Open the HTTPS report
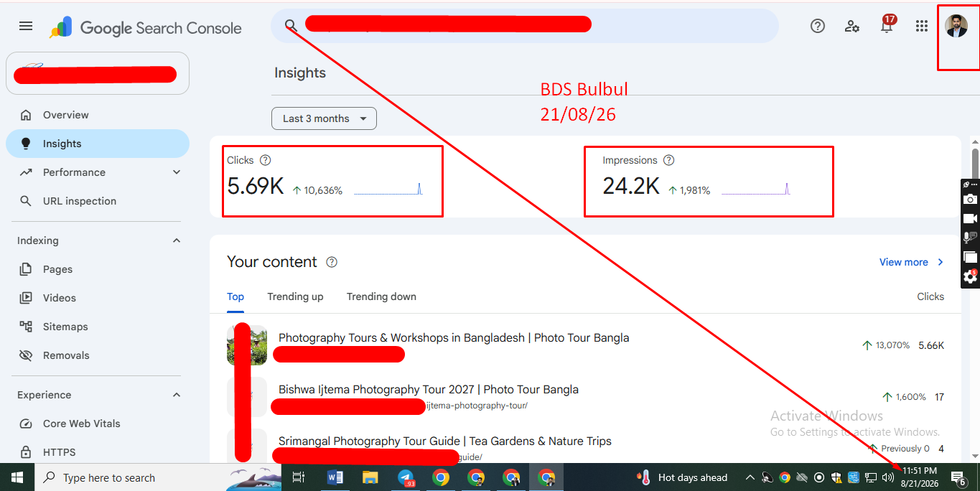 [98, 452]
